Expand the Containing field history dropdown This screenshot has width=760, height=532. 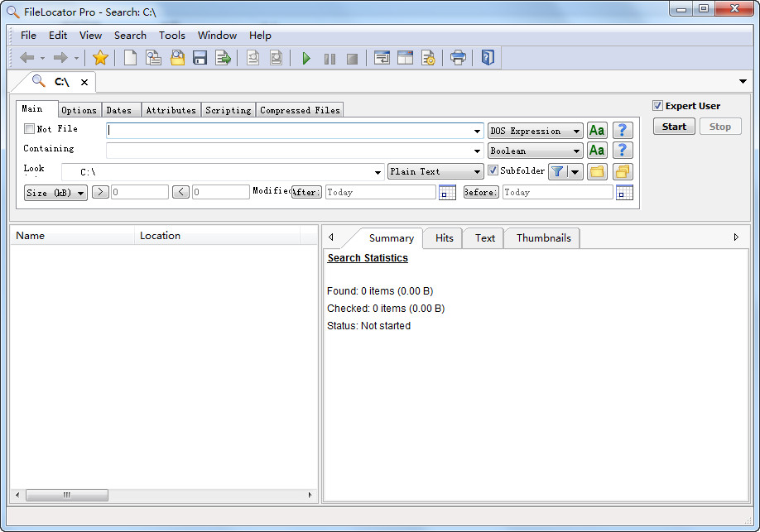pos(477,151)
